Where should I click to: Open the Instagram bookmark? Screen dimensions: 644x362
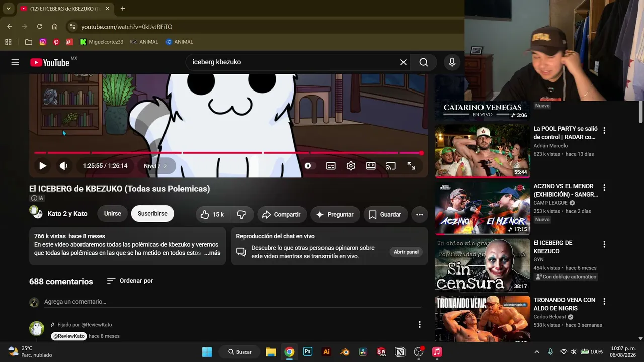click(43, 42)
